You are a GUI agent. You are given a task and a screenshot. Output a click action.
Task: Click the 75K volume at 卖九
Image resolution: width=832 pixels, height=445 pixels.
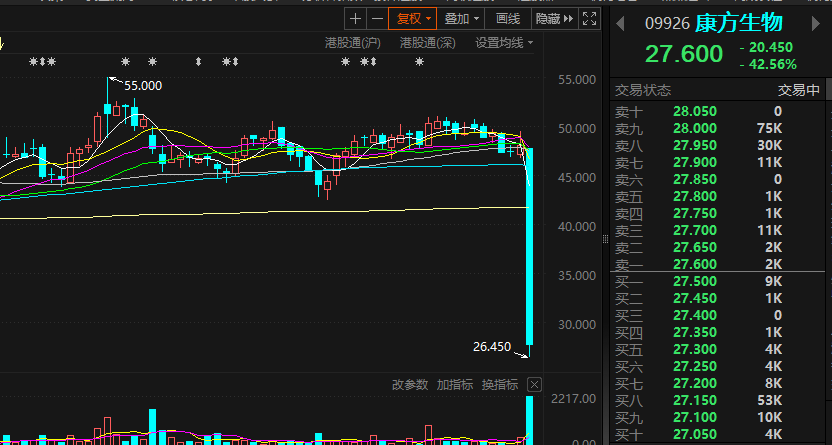[769, 128]
